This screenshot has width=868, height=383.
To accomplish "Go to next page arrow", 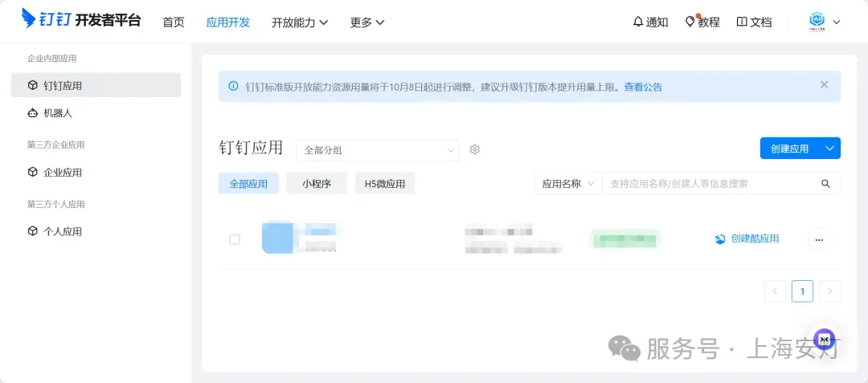I will tap(829, 291).
